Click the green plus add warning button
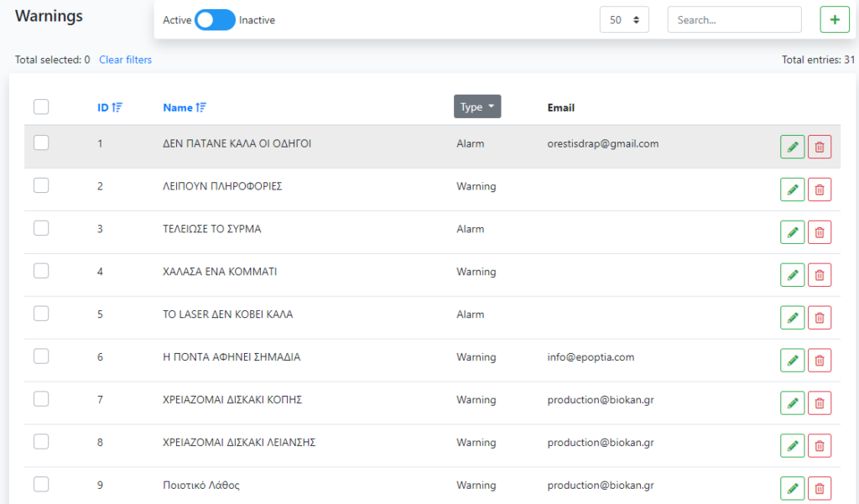Screen dimensions: 859x504 tap(834, 19)
